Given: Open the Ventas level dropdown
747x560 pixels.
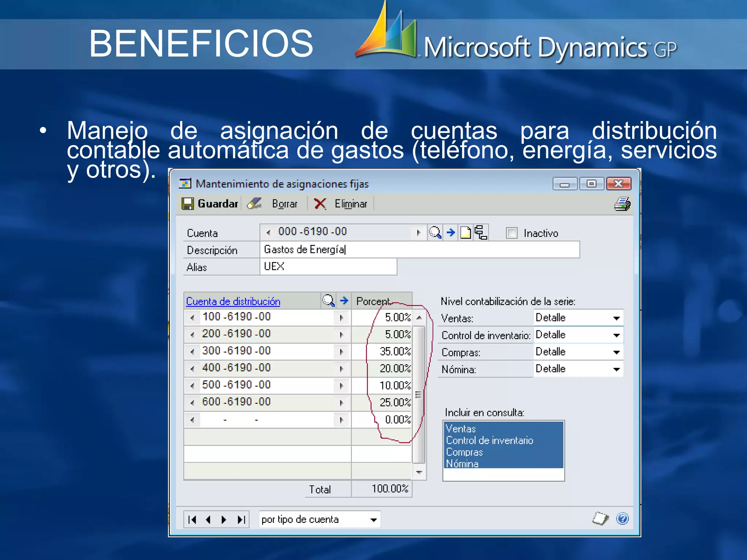Looking at the screenshot, I should point(616,318).
